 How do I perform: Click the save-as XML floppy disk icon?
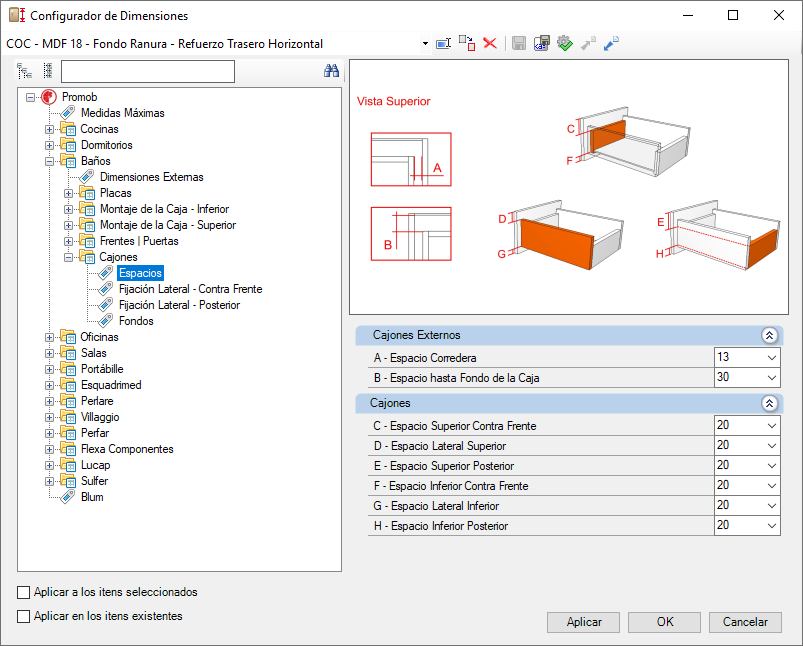coord(542,44)
